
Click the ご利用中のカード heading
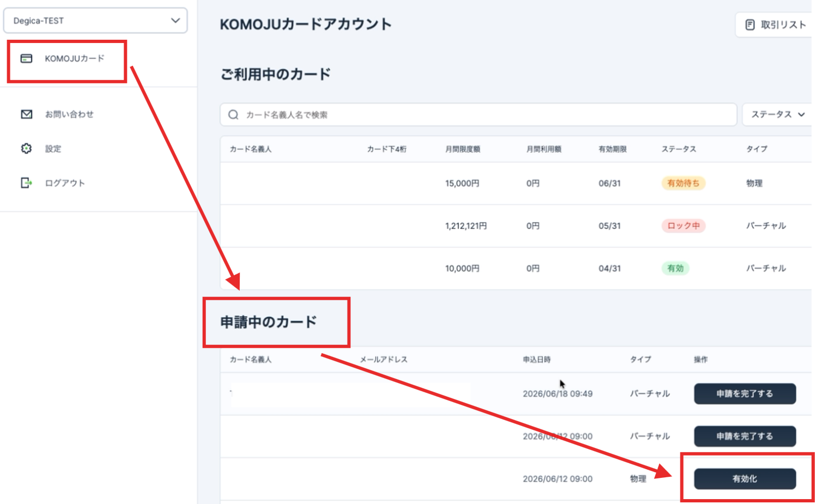(275, 74)
